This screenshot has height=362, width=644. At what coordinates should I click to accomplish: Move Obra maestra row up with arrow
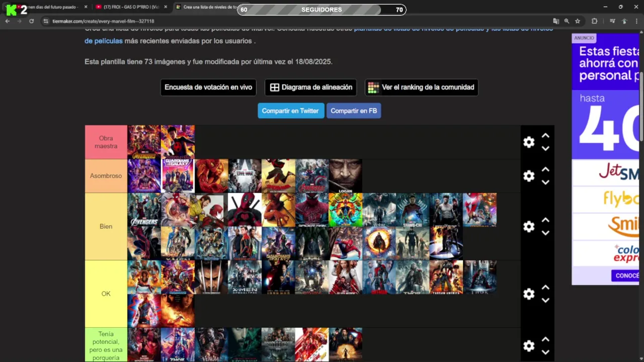coord(545,136)
